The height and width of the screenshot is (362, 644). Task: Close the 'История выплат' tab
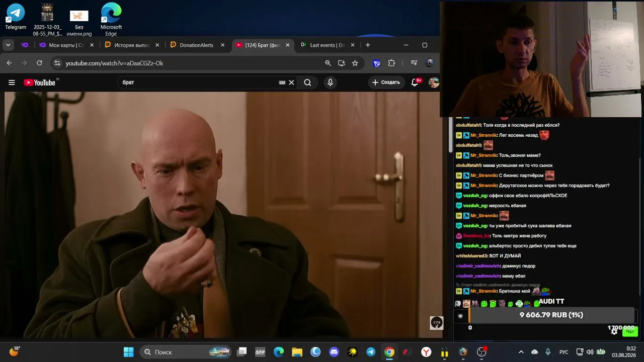pos(157,45)
